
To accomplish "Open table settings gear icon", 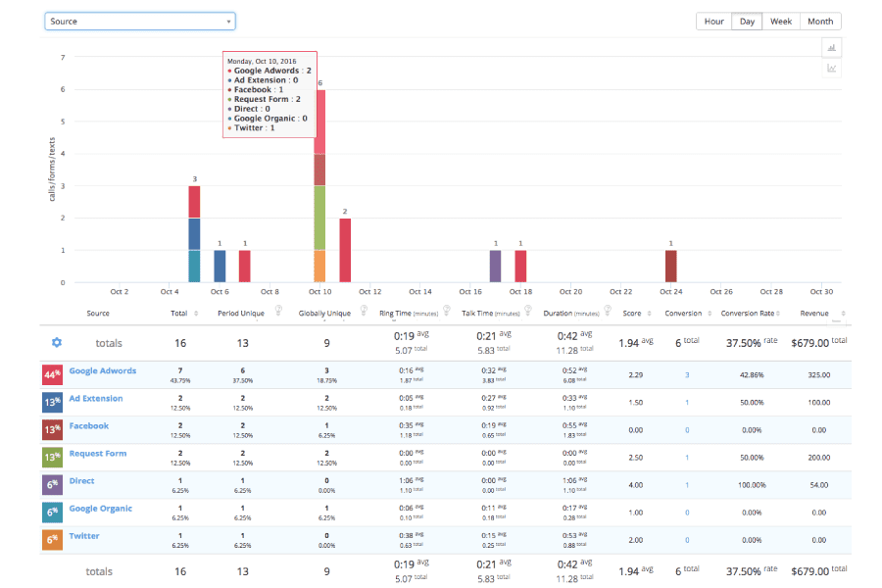I will coord(56,342).
